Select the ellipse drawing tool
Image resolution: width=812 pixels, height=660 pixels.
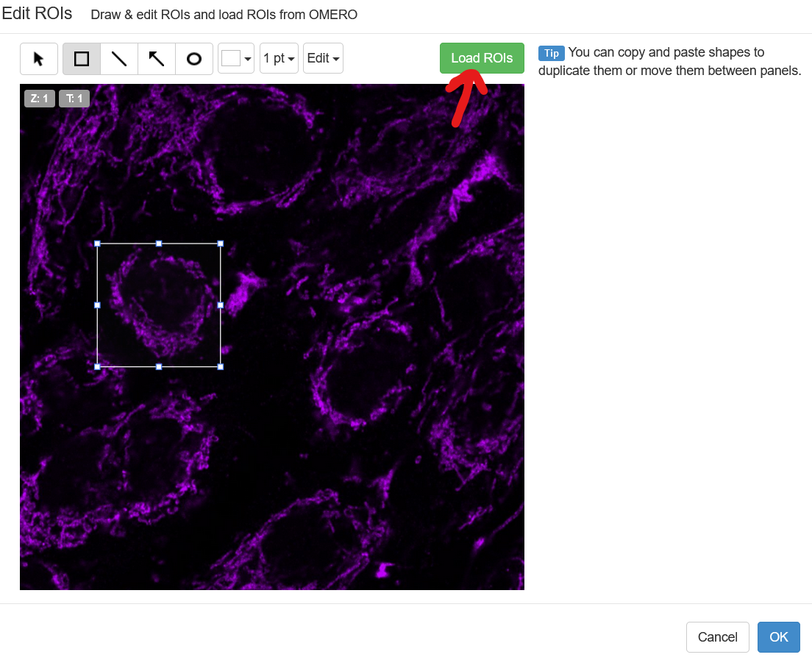coord(194,59)
